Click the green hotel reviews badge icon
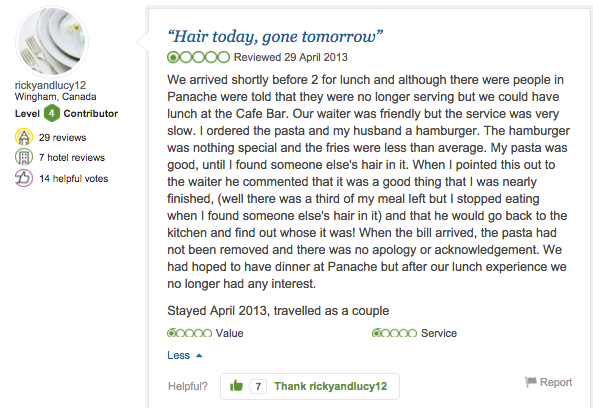The image size is (593, 408). click(x=24, y=157)
